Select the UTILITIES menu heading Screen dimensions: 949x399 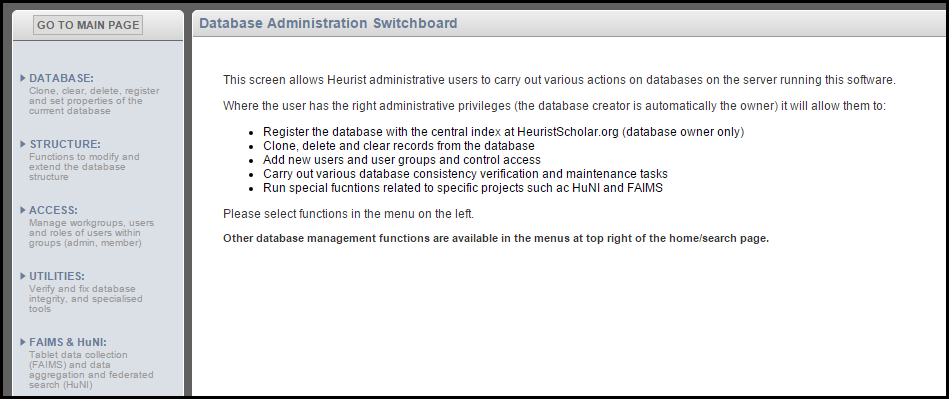click(x=57, y=276)
